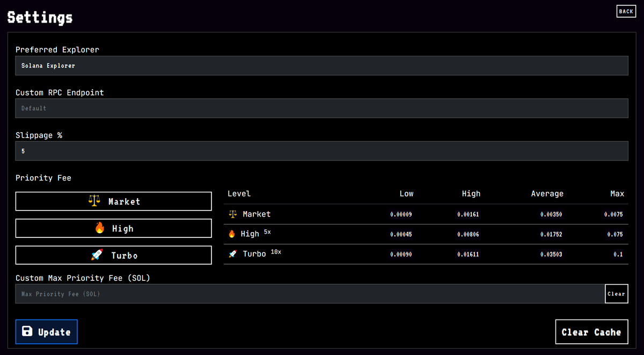Click the Preferred Explorer label
Viewport: 644px width, 355px height.
57,49
